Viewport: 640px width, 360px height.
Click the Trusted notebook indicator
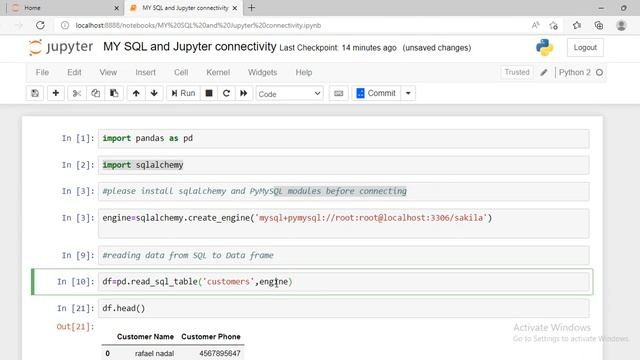[517, 72]
